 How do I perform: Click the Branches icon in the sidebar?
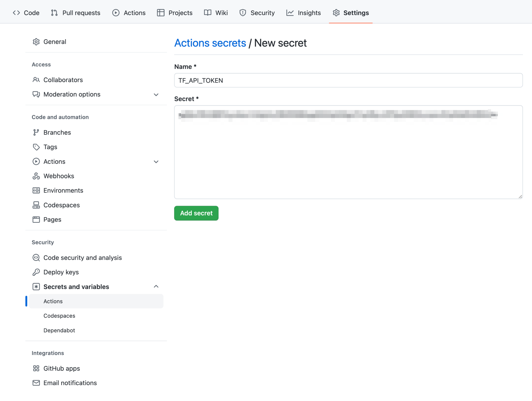point(36,132)
